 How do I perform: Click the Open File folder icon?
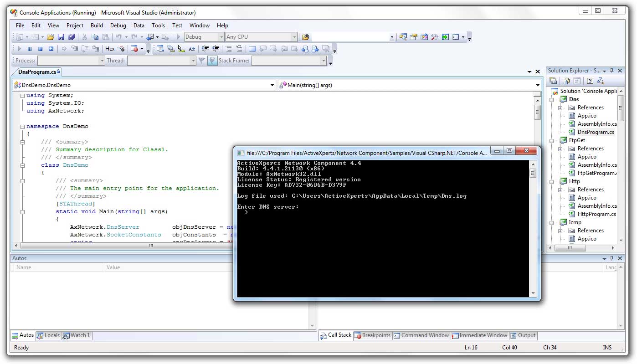(51, 37)
